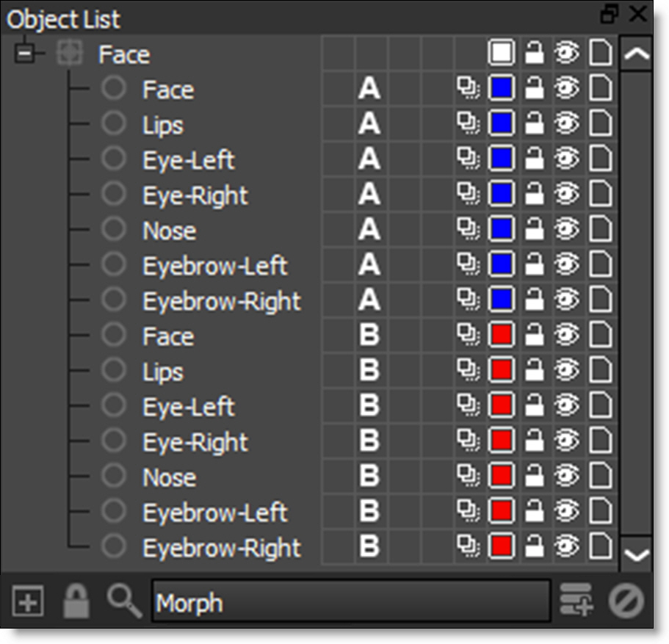This screenshot has width=669, height=644.
Task: Click the padlock icon in bottom toolbar
Action: pyautogui.click(x=76, y=601)
